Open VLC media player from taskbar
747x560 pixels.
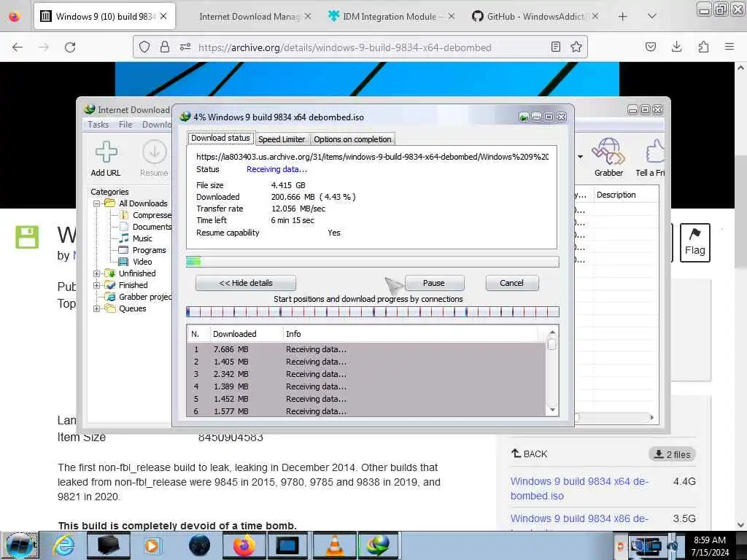coord(336,545)
